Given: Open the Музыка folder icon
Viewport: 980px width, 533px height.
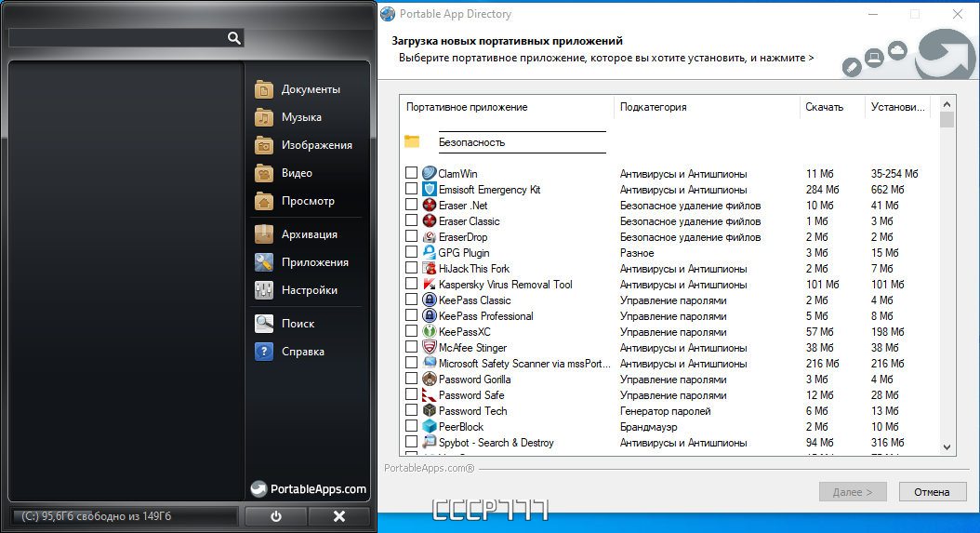Looking at the screenshot, I should coord(264,117).
